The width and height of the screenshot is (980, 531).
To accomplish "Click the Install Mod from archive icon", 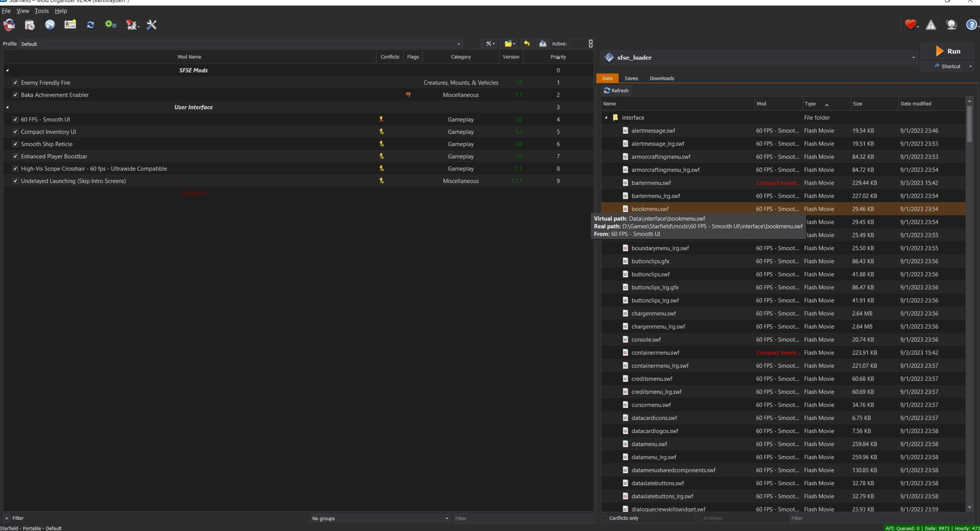I will click(x=30, y=25).
